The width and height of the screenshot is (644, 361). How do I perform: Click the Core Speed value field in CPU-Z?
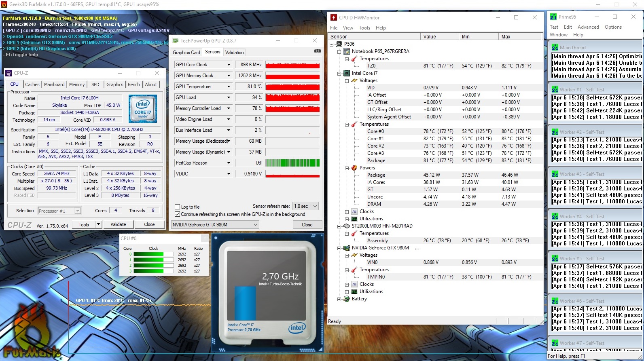[x=57, y=173]
